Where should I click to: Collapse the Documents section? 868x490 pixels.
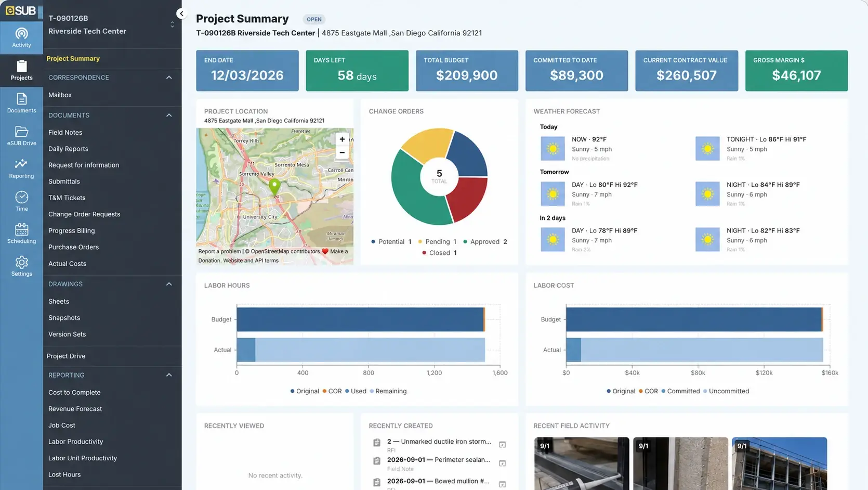tap(169, 115)
